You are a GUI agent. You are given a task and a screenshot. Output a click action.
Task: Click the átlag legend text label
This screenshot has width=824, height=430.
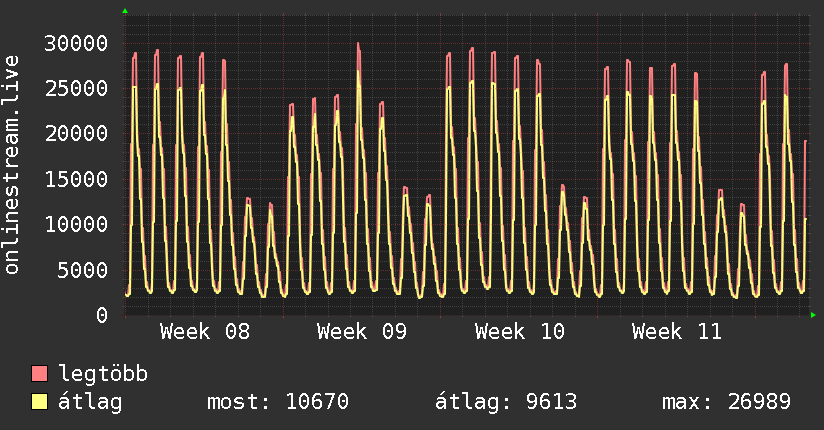91,403
